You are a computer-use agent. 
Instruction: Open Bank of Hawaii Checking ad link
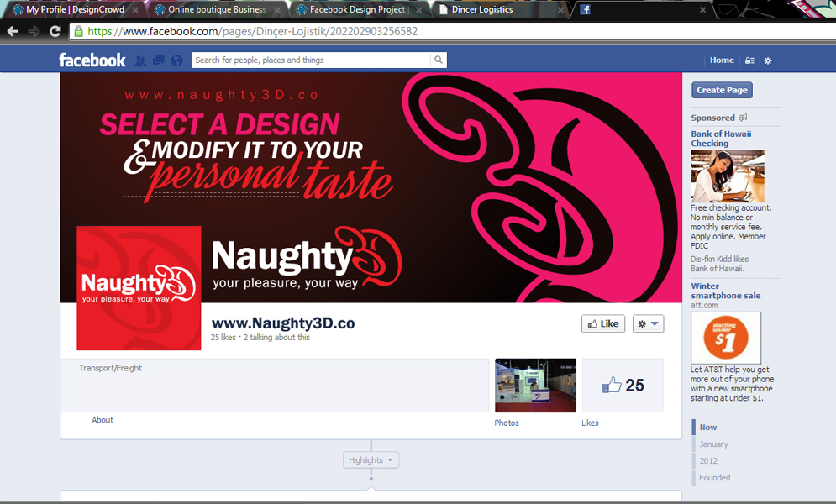721,139
